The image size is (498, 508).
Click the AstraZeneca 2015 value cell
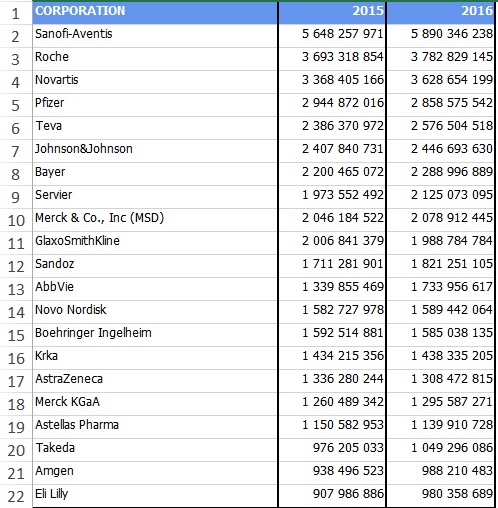point(332,381)
